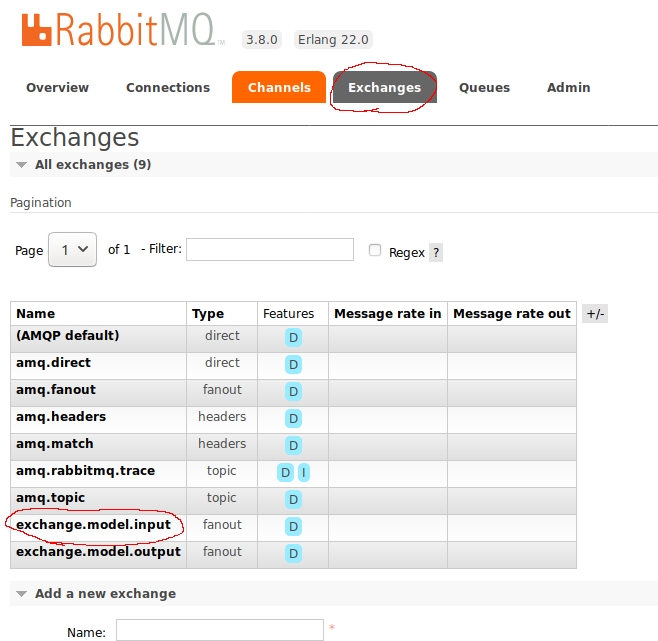Open the exchange.model.output exchange
658x641 pixels.
(98, 552)
